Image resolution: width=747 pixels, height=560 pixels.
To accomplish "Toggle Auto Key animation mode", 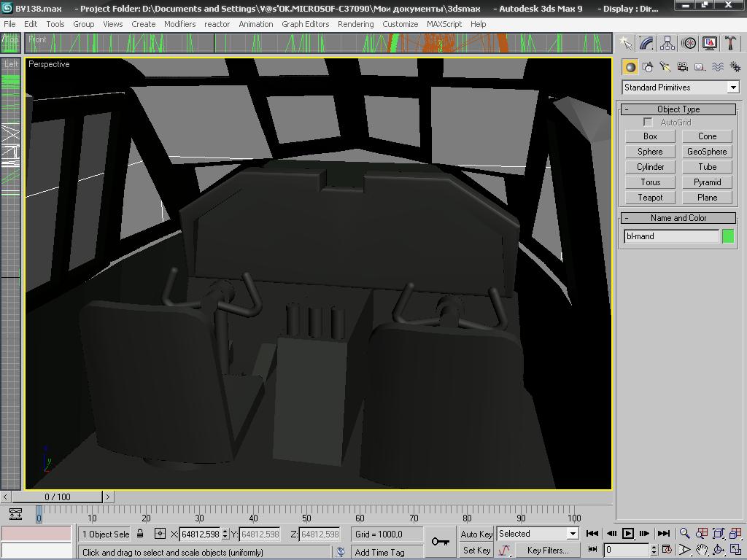I will (476, 534).
